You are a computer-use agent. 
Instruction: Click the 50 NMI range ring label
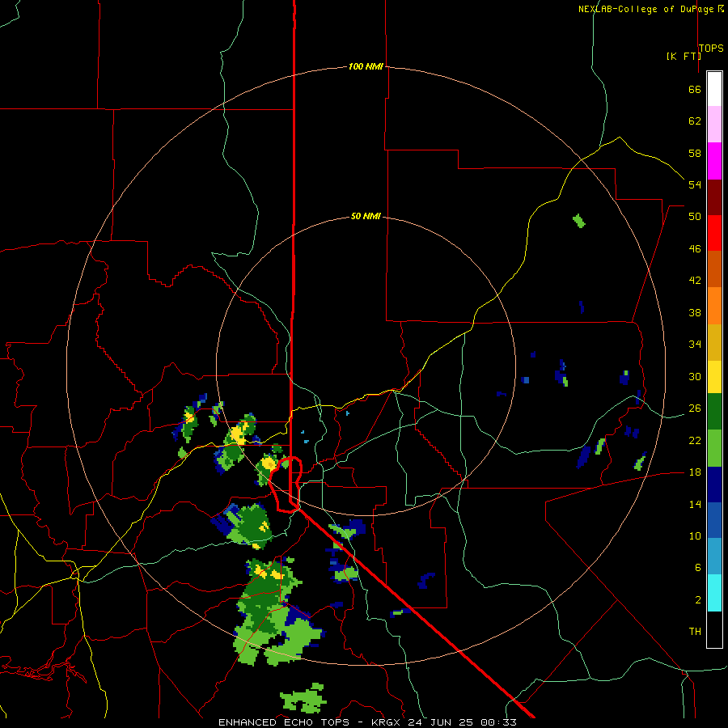tap(366, 216)
